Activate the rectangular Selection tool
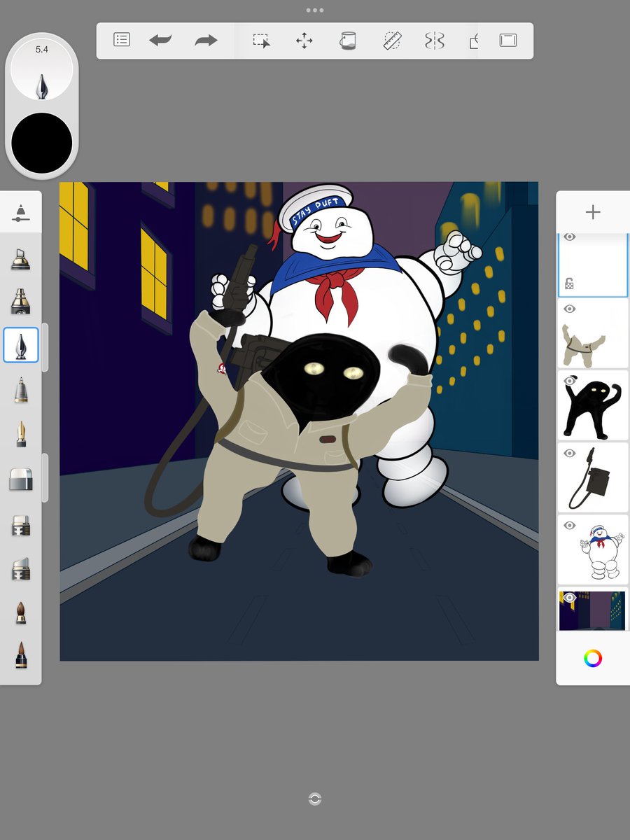The image size is (630, 840). 261,41
